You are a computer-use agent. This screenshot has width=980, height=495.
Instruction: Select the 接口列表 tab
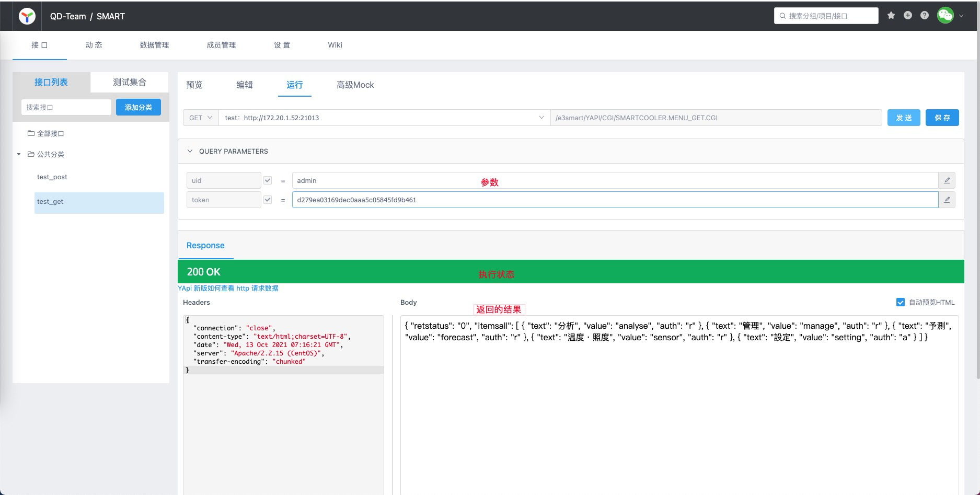point(51,82)
